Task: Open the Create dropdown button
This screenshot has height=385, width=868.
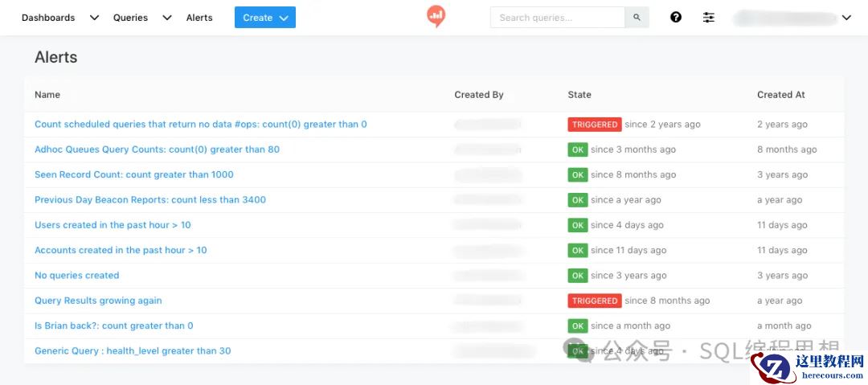Action: [x=265, y=17]
